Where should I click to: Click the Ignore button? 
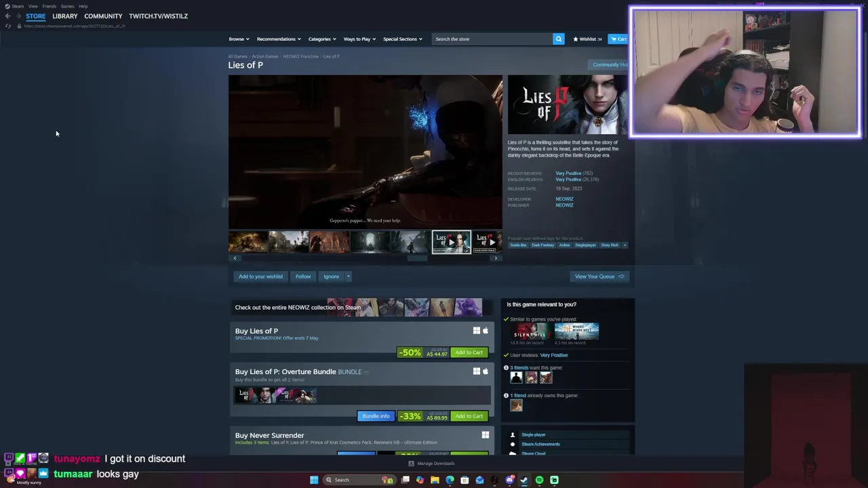[x=331, y=277]
